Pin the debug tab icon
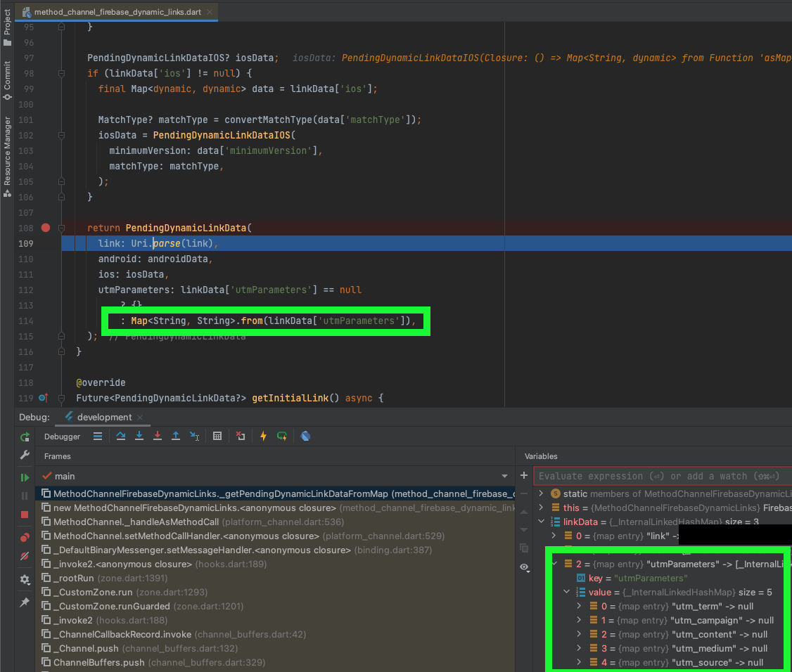Viewport: 792px width, 672px height. tap(25, 602)
